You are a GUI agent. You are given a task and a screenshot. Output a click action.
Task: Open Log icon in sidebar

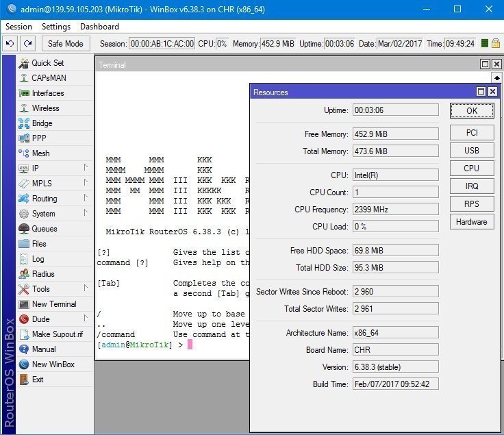pos(24,259)
